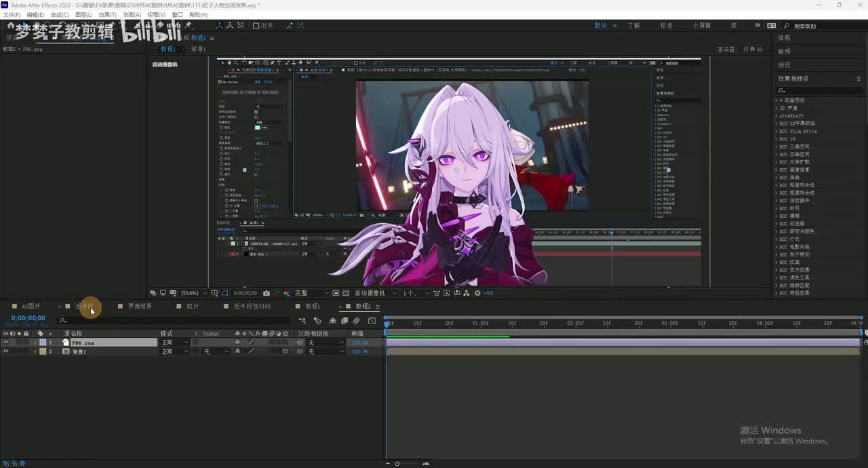868x468 pixels.
Task: Open the parent 无 dropdown for PNG.png
Action: 325,343
